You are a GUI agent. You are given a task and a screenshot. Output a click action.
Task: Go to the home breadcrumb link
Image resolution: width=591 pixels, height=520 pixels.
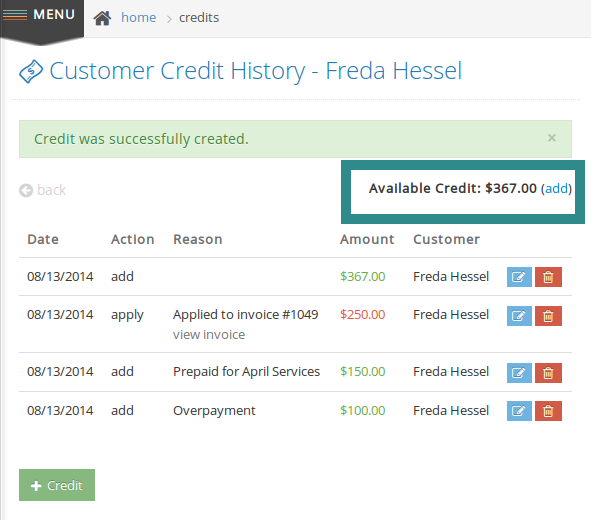(138, 18)
